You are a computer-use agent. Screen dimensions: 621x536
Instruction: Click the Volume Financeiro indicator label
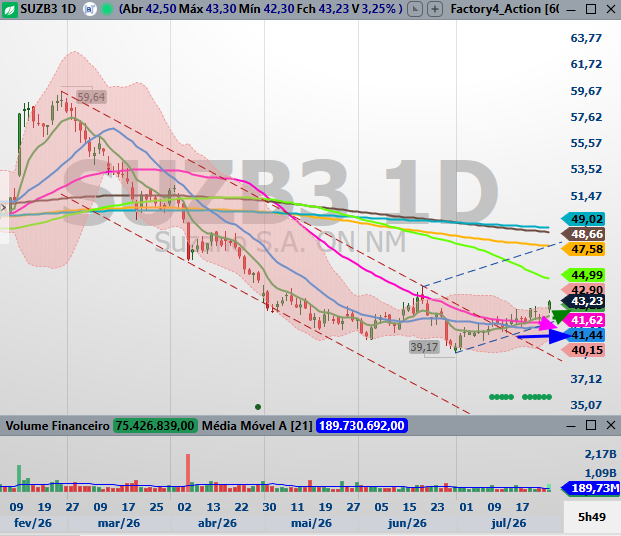[x=57, y=426]
